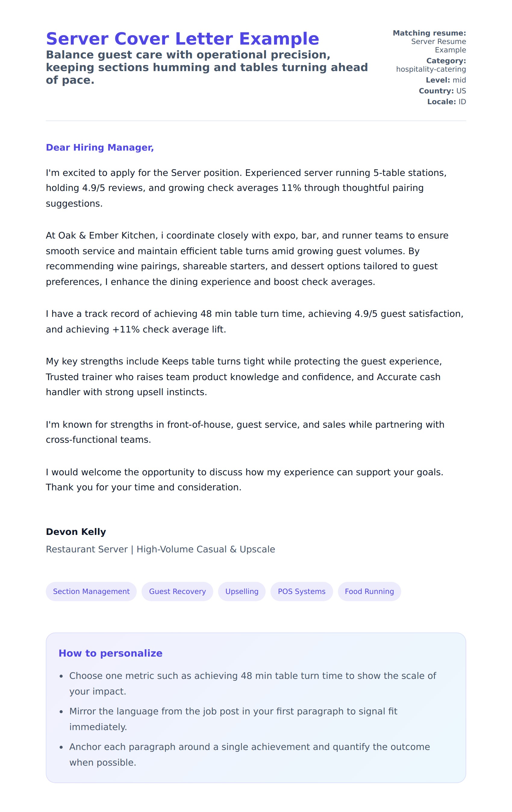The image size is (512, 812).
Task: Click the Guest Recovery tag
Action: pyautogui.click(x=177, y=591)
